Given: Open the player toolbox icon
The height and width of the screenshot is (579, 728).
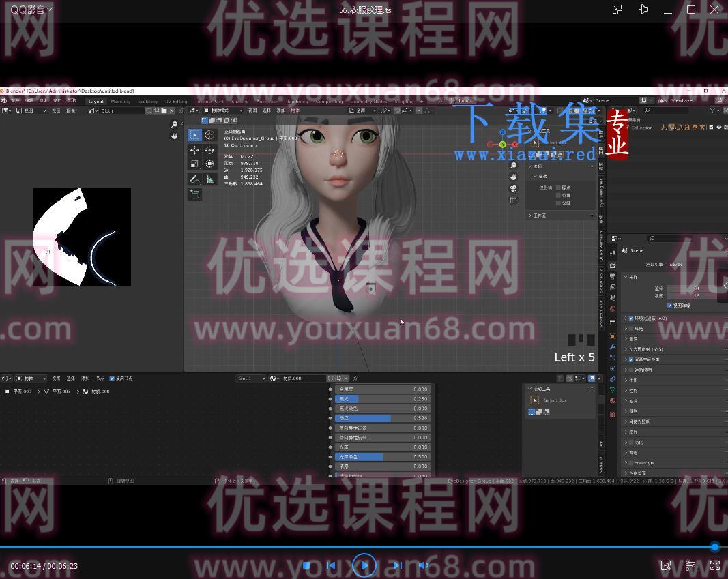Looking at the screenshot, I should [666, 565].
